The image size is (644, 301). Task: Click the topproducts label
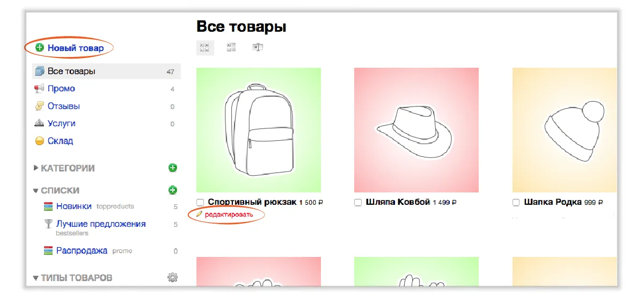[115, 206]
